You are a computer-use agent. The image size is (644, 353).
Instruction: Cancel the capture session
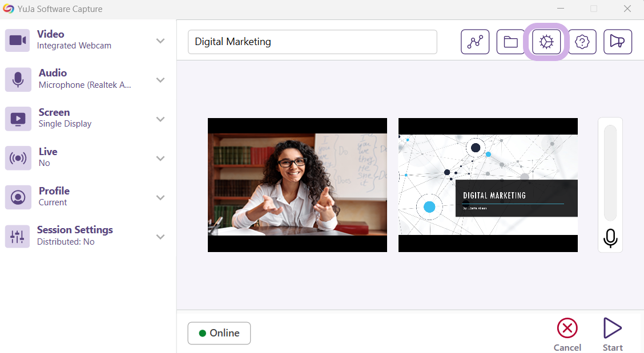click(x=567, y=335)
